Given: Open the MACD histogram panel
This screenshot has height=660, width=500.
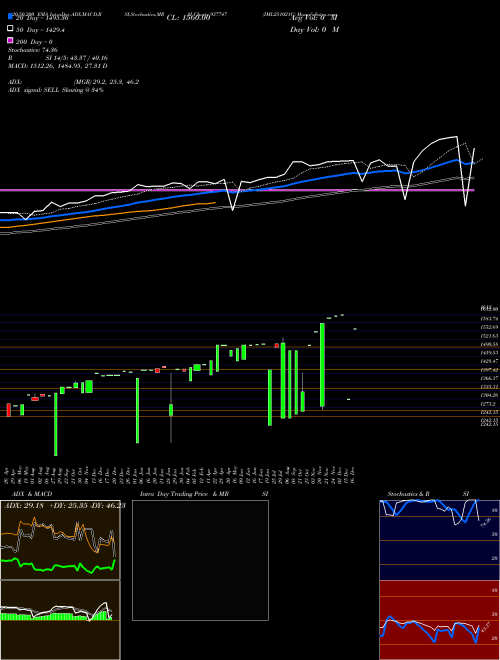Looking at the screenshot, I should (x=60, y=620).
